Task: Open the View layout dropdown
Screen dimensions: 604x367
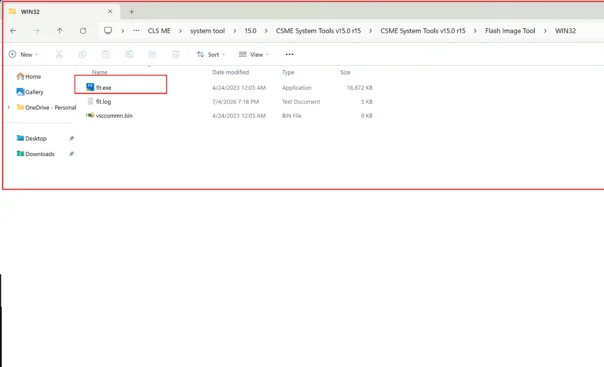Action: [253, 54]
